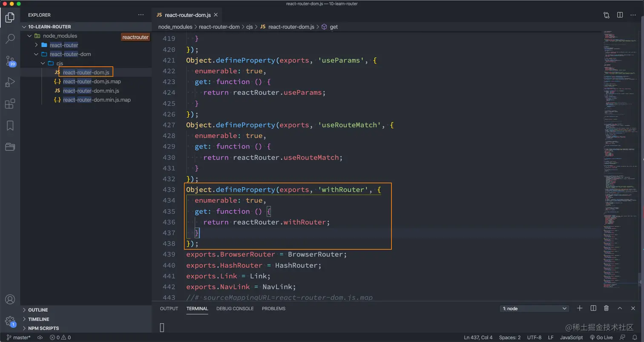This screenshot has width=644, height=342.
Task: Click the Go Live status bar button
Action: 601,337
